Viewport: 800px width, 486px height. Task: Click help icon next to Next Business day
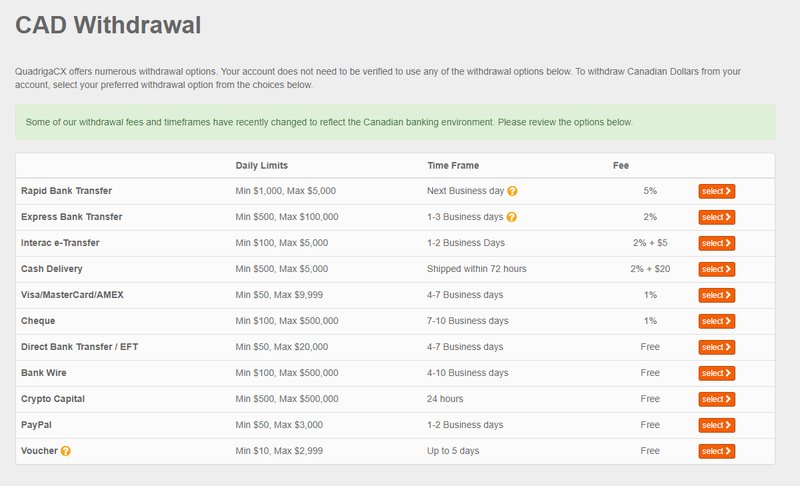pos(512,191)
